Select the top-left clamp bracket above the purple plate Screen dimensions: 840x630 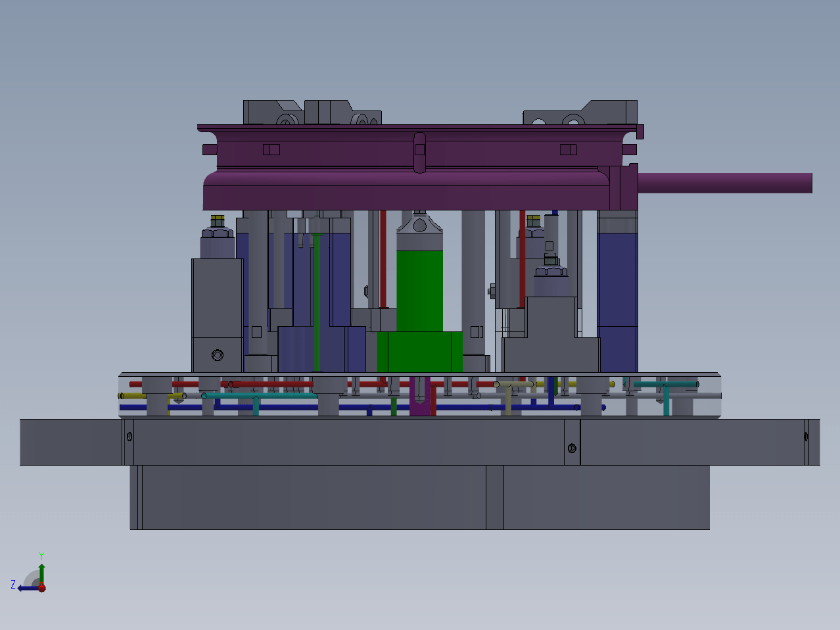273,112
